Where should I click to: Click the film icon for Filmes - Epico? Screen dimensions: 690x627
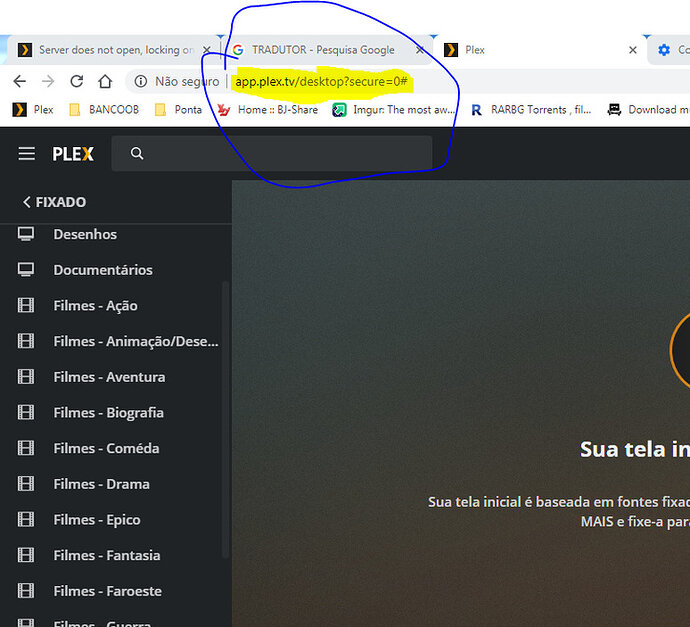[26, 520]
